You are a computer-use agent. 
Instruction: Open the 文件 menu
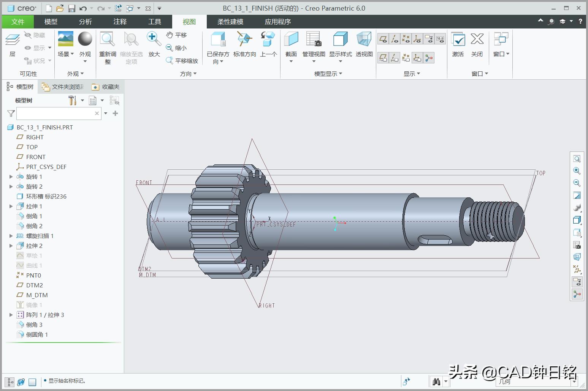pos(18,22)
